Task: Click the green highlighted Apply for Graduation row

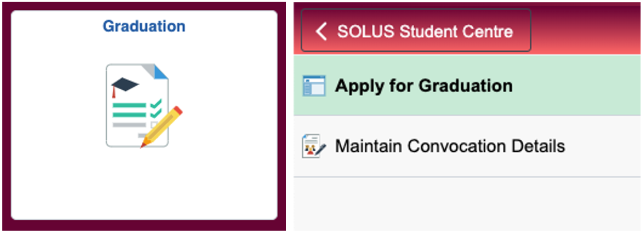Action: click(574, 86)
